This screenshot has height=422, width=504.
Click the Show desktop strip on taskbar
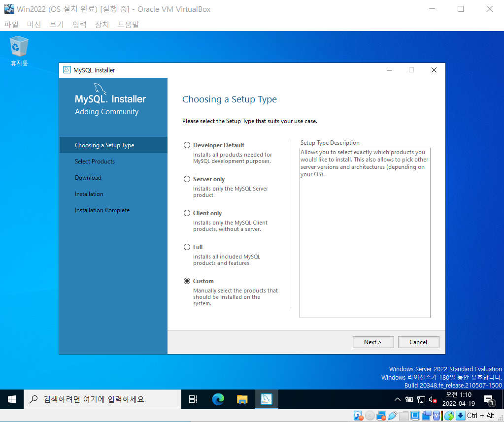tap(503, 399)
